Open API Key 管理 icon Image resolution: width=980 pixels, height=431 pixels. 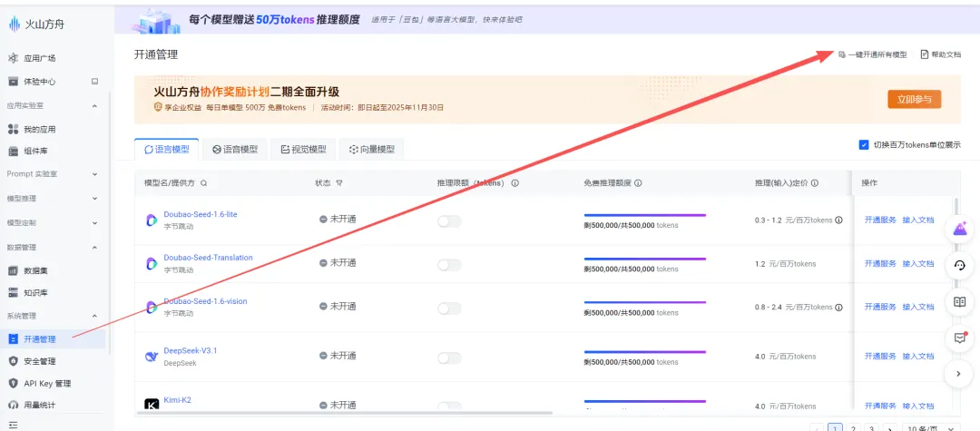click(x=13, y=383)
